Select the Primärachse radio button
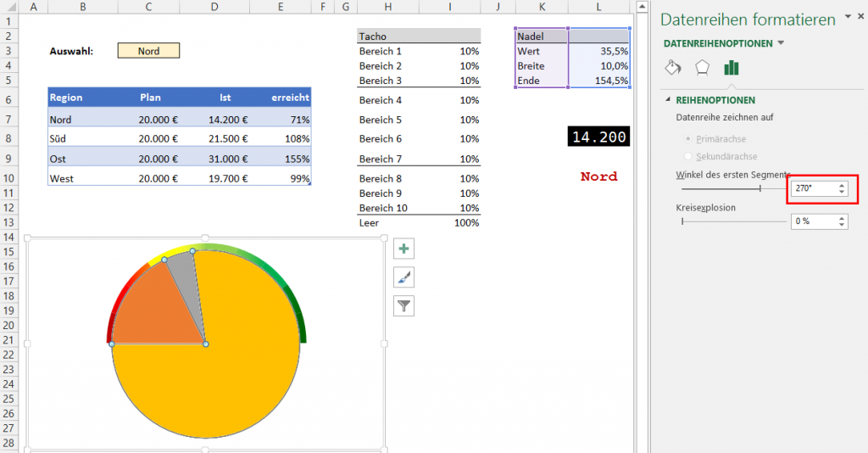The width and height of the screenshot is (868, 453). [687, 139]
